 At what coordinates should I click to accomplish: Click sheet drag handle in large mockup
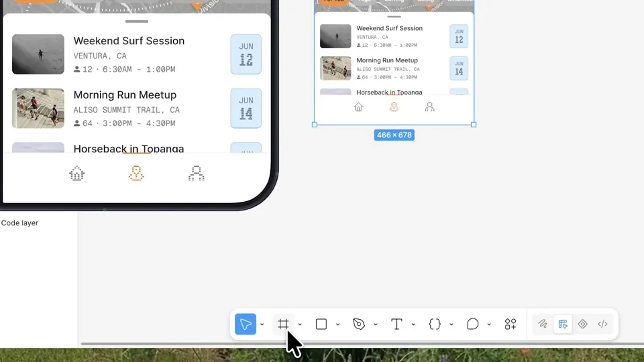pos(137,21)
